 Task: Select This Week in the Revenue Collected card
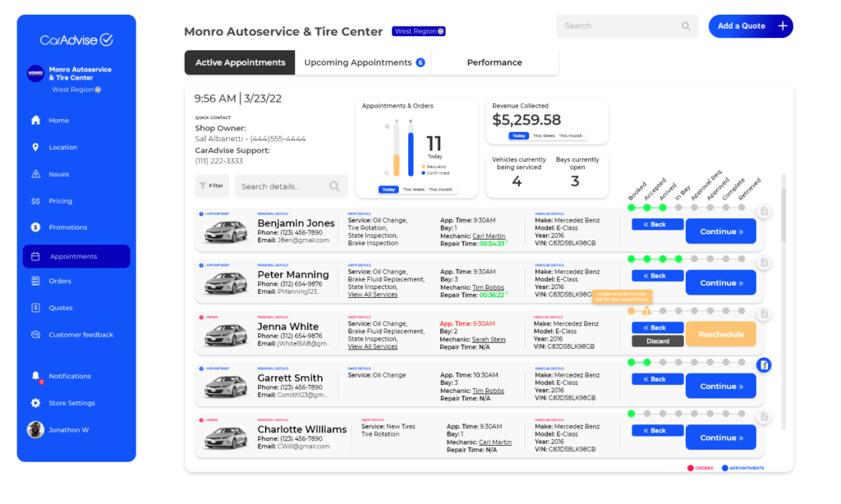point(544,135)
